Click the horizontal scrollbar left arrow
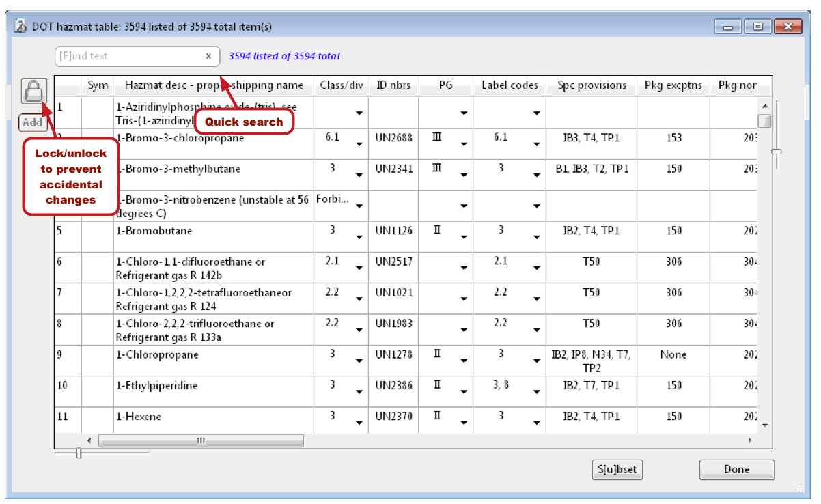Screen dimensions: 821x504 point(89,441)
